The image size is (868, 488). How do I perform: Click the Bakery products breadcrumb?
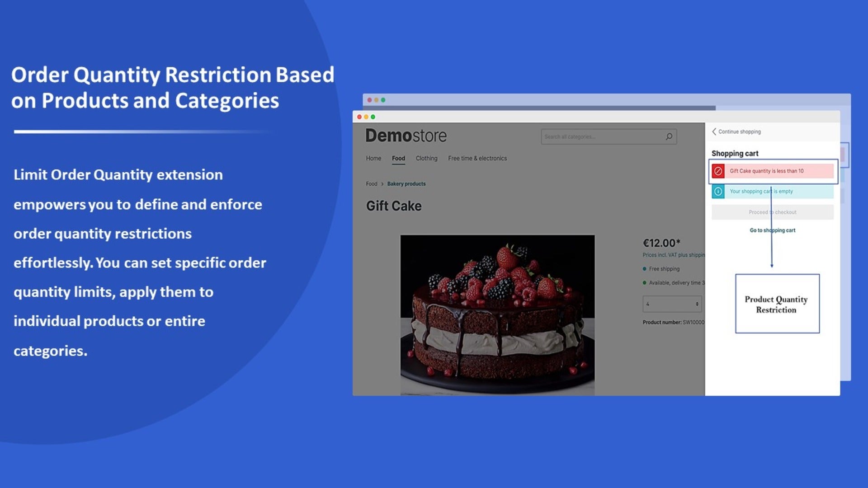(406, 184)
